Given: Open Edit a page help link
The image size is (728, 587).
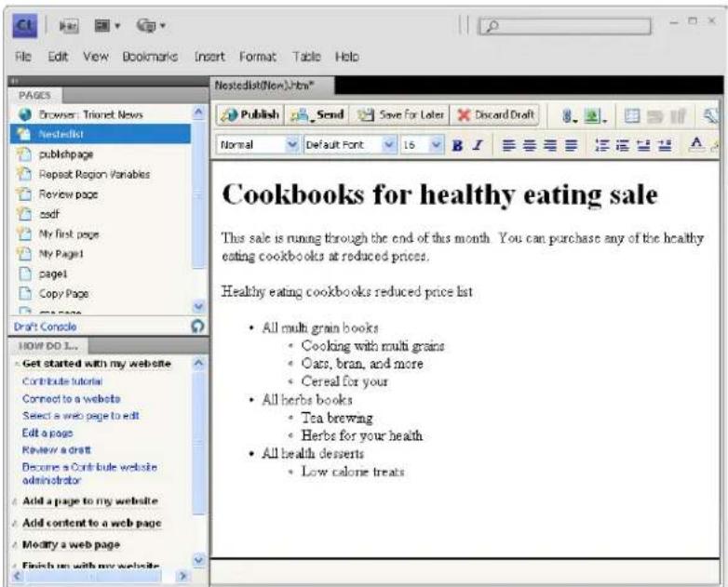Looking at the screenshot, I should pos(47,433).
